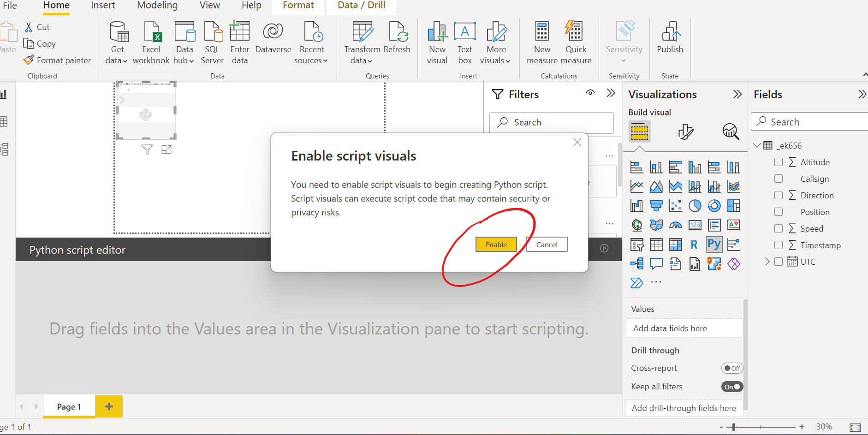
Task: Turn on Cross-report drill through
Action: tap(732, 368)
